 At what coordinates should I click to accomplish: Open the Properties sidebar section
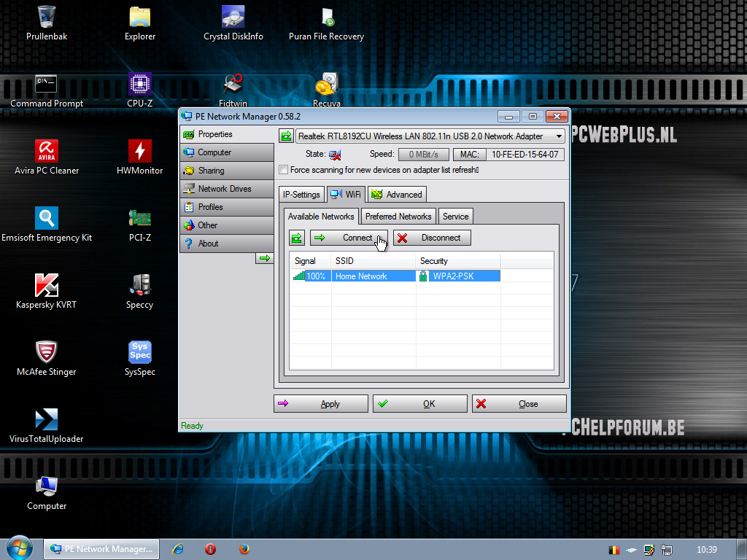[x=227, y=134]
